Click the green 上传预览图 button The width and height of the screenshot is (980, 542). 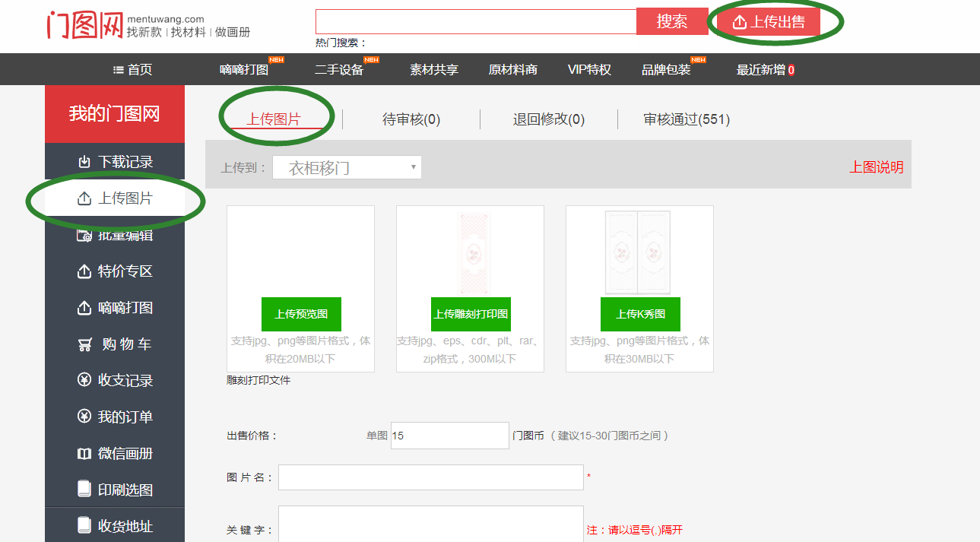coord(301,314)
